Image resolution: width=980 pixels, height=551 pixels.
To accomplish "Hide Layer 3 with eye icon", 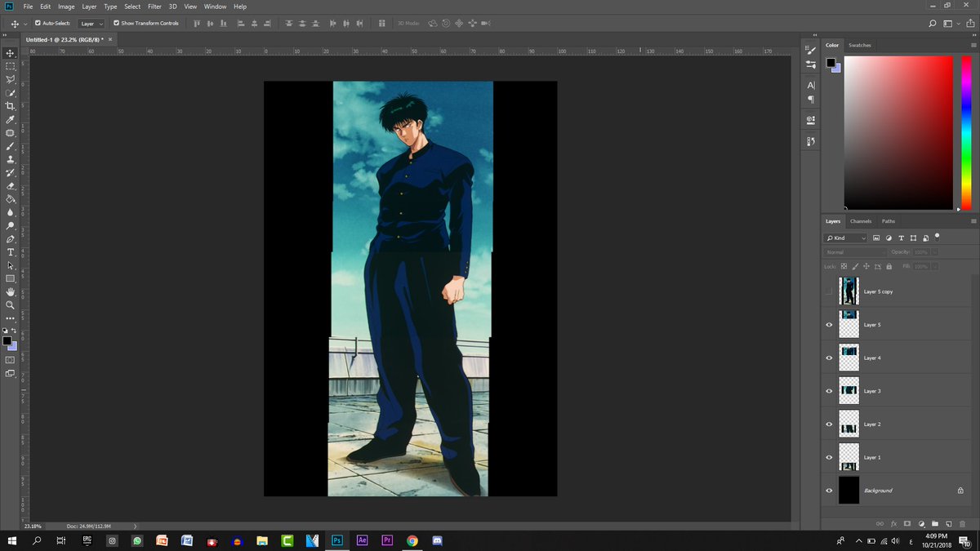I will 829,391.
